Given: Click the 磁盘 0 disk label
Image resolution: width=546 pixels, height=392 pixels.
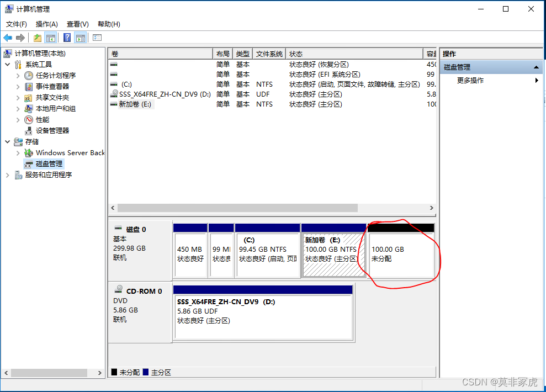Looking at the screenshot, I should pos(136,230).
